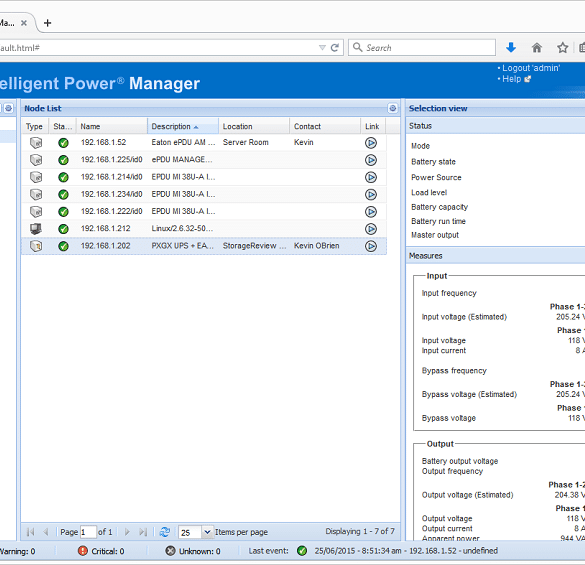Open a new browser tab
The width and height of the screenshot is (585, 565).
[47, 23]
